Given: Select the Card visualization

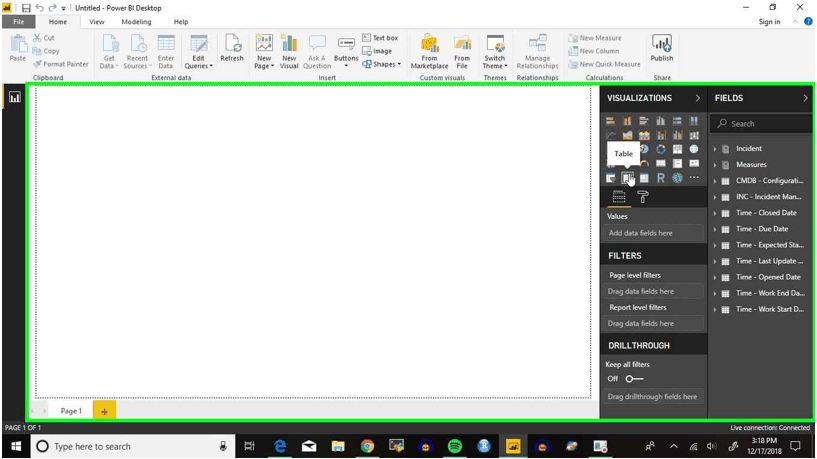Looking at the screenshot, I should click(x=661, y=163).
